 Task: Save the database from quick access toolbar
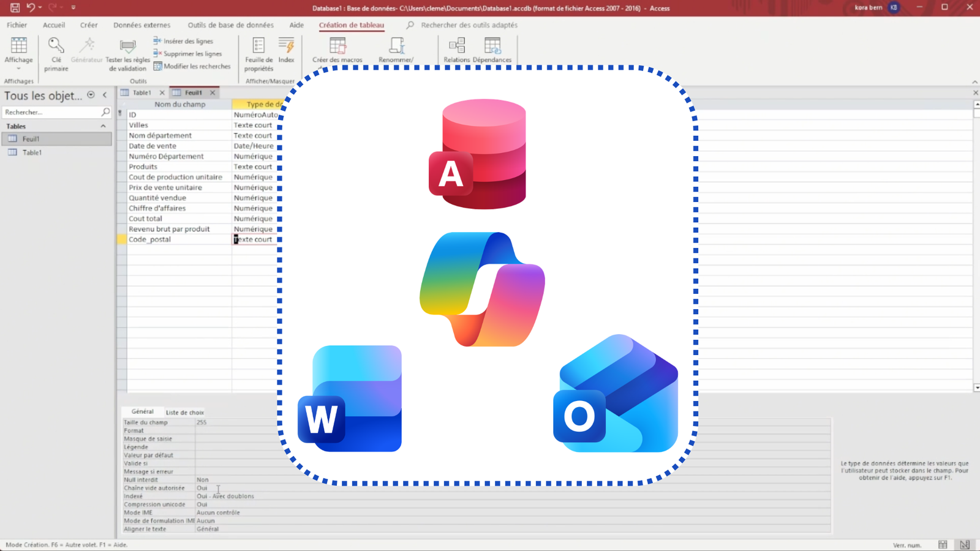coord(13,8)
